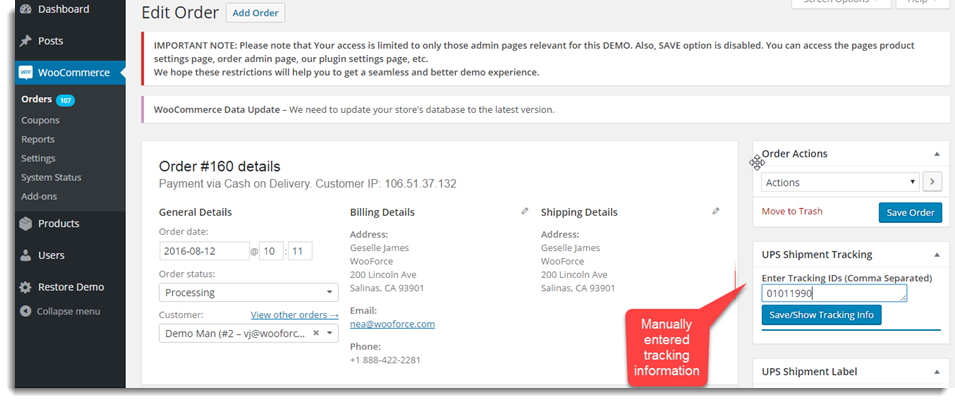Screen dimensions: 955x403
Task: Open the Order status Processing dropdown
Action: click(x=248, y=292)
